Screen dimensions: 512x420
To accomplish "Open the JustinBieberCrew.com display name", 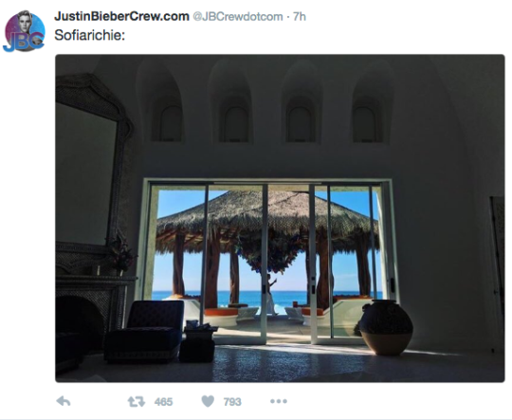I will tap(121, 16).
